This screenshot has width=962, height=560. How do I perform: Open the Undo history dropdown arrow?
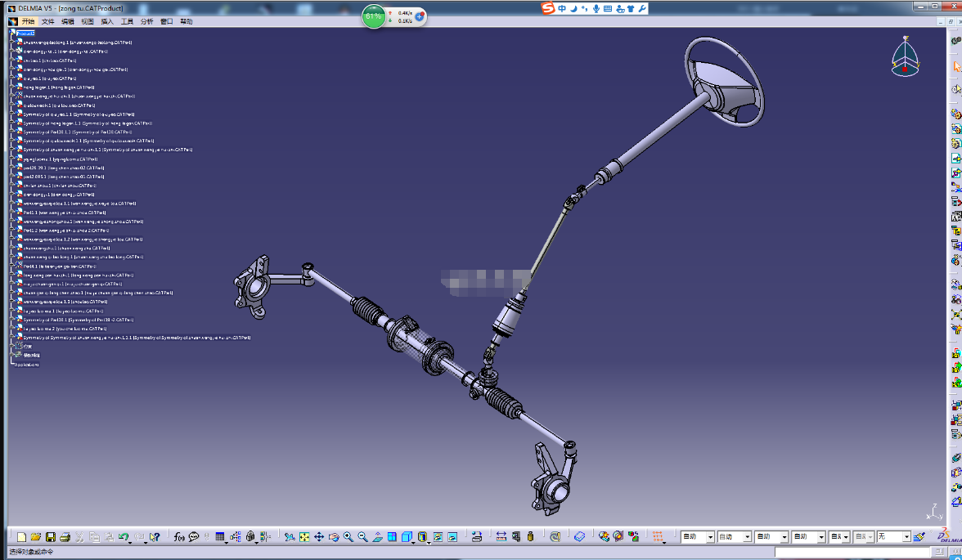click(x=131, y=541)
